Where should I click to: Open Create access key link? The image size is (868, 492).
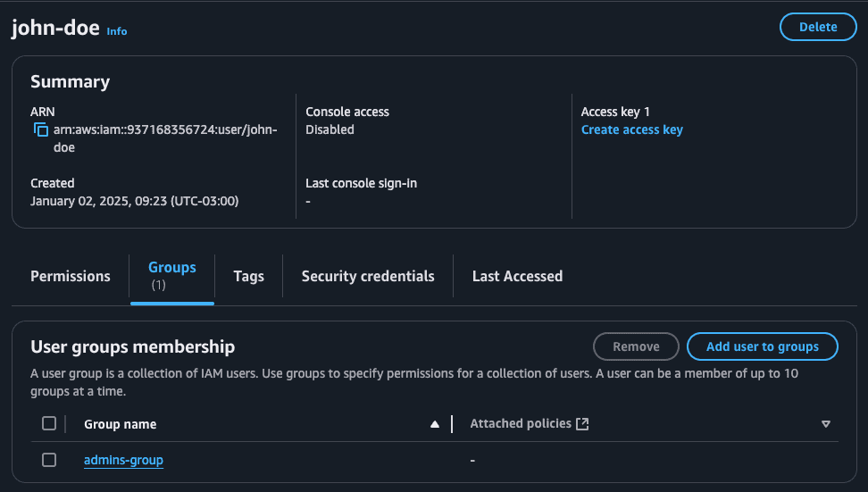click(632, 129)
